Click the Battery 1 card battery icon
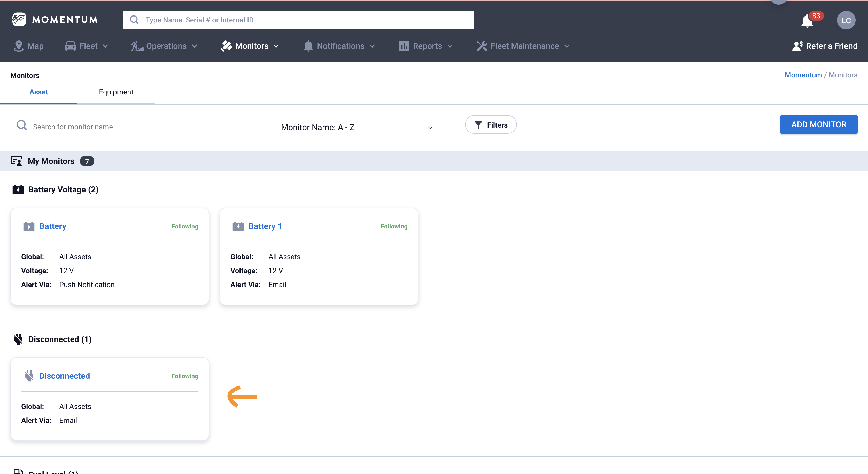Image resolution: width=868 pixels, height=474 pixels. (x=238, y=226)
